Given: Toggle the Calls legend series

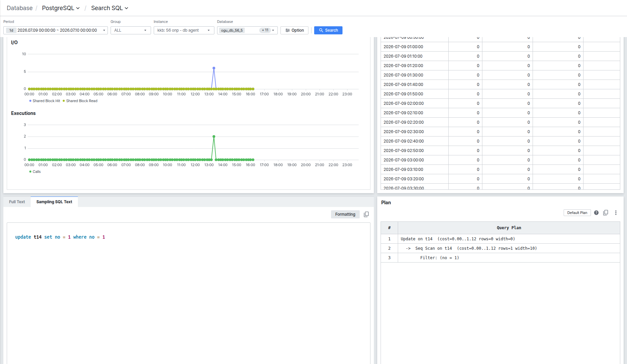Looking at the screenshot, I should (x=35, y=172).
